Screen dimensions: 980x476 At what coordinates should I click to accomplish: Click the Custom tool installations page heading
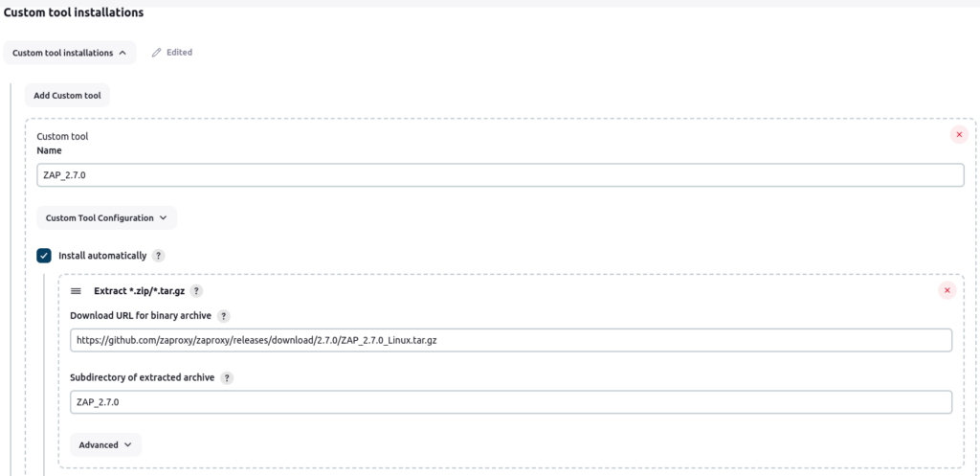(74, 12)
